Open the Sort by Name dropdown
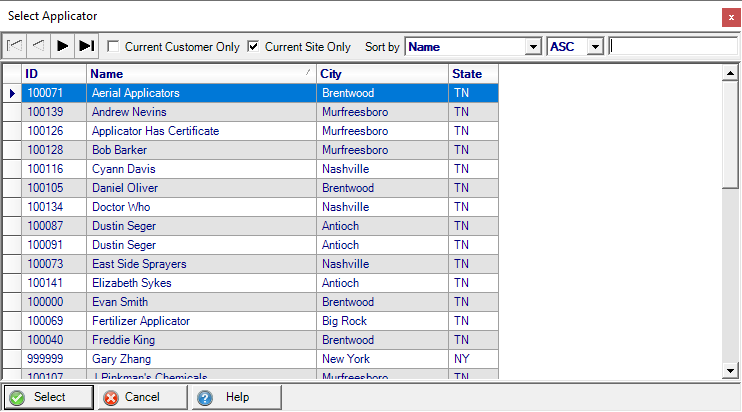This screenshot has height=412, width=742. tap(532, 47)
